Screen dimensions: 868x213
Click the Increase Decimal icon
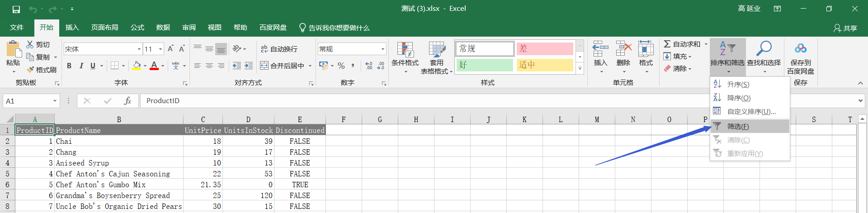coord(369,66)
